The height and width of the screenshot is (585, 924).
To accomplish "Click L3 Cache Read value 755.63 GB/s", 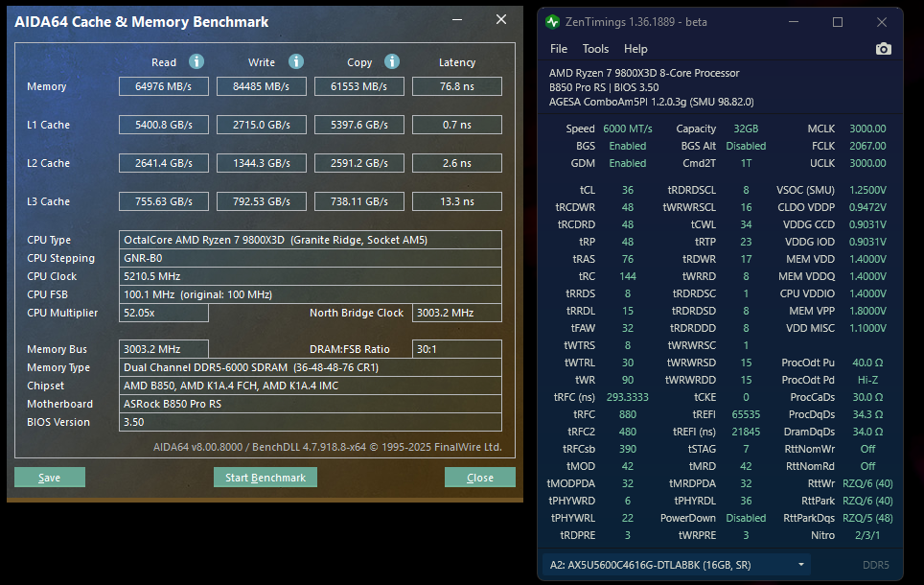I will 164,201.
